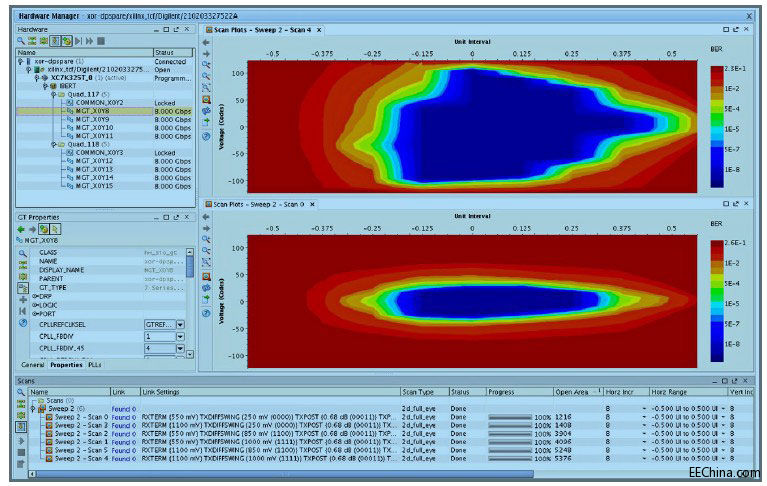This screenshot has height=486, width=767.
Task: Click the search icon in Hardware panel toolbar
Action: pos(21,41)
